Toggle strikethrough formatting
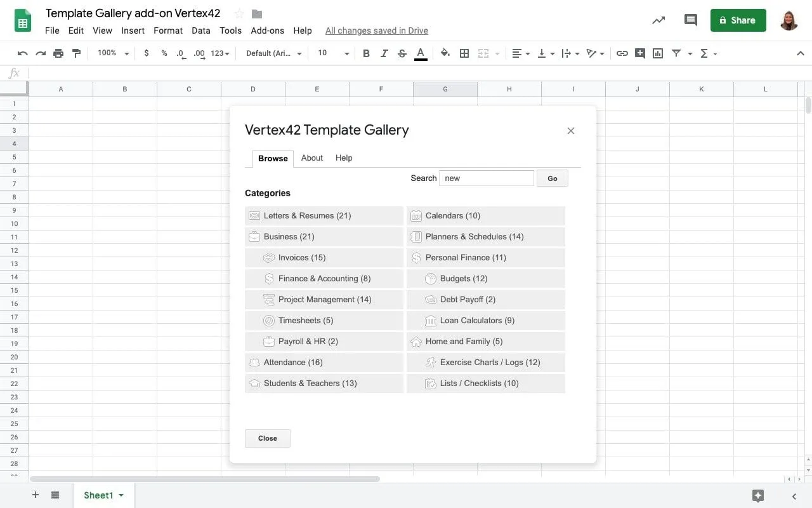Screen dimensions: 812x508 click(x=402, y=53)
